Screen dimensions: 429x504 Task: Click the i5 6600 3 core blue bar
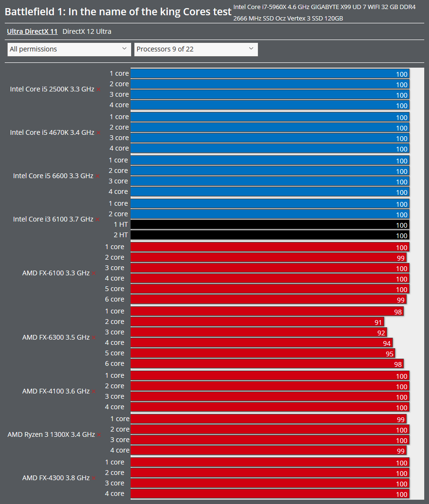270,181
